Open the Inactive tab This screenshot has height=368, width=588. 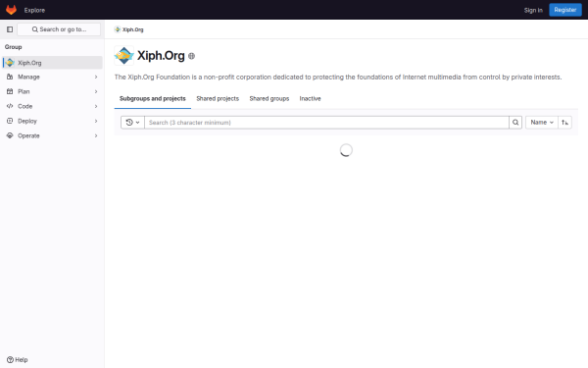click(x=310, y=99)
